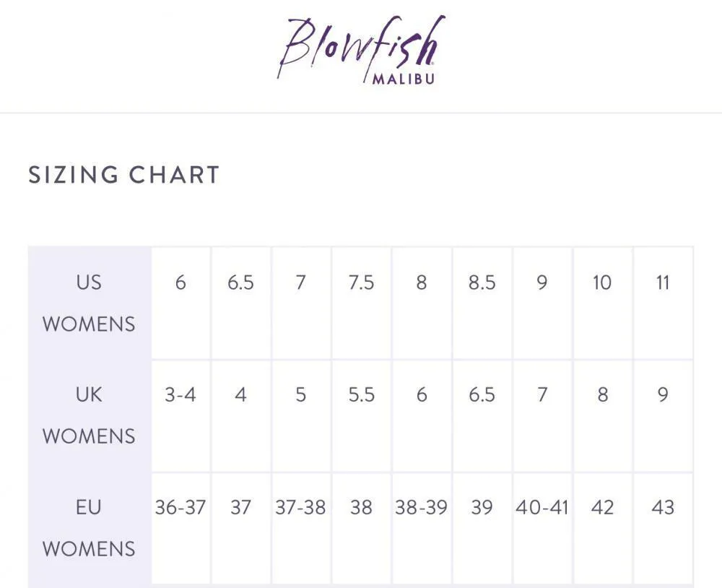Click UK size 5.5 cell
The height and width of the screenshot is (588, 722).
coord(361,395)
